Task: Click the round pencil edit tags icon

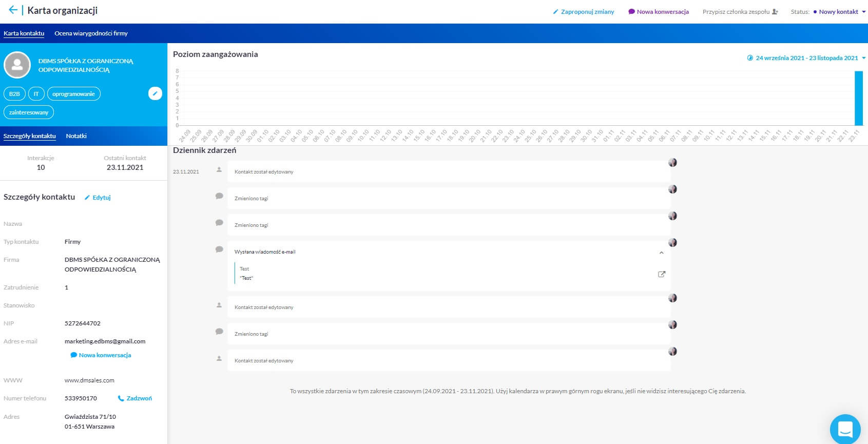Action: pyautogui.click(x=155, y=93)
